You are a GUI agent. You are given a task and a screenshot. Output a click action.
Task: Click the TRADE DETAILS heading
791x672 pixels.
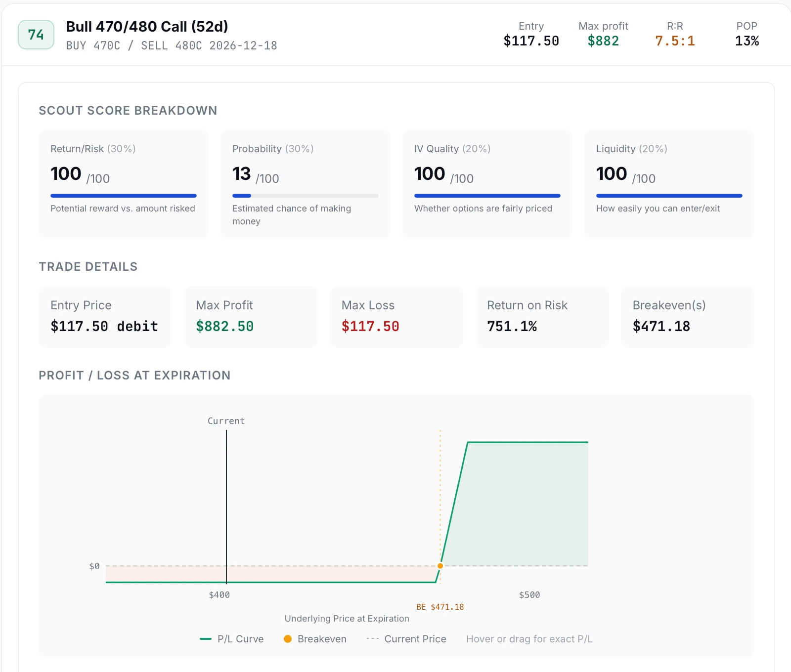(x=88, y=267)
